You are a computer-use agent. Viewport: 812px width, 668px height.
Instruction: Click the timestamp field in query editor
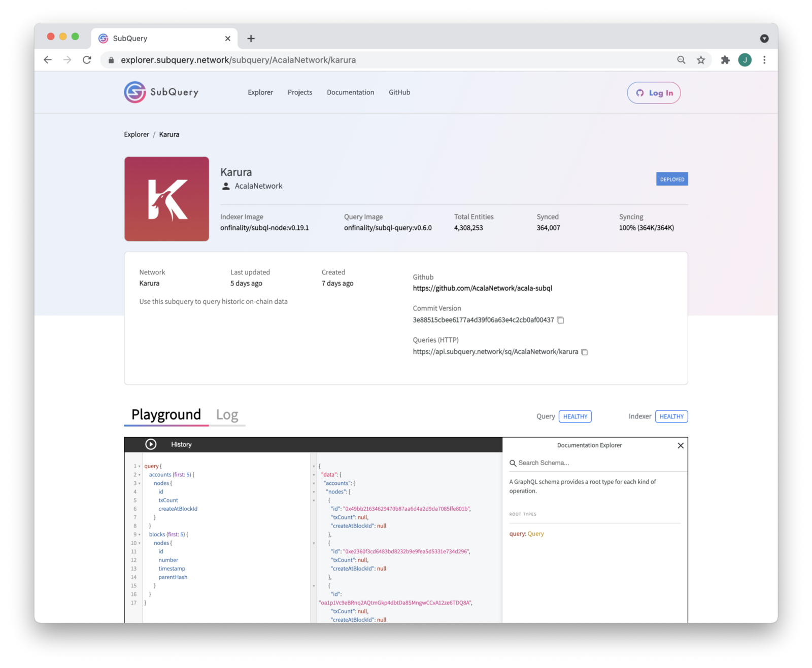pyautogui.click(x=172, y=569)
